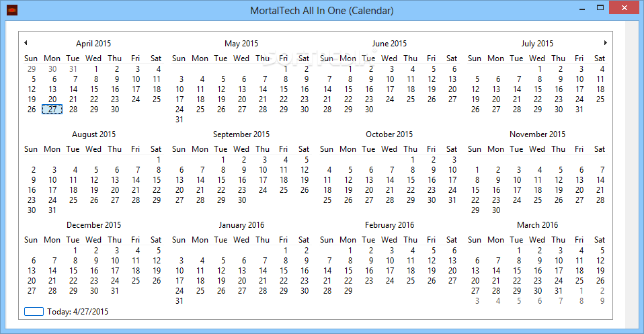Select April 30, 2015
Image resolution: width=644 pixels, height=334 pixels.
point(115,110)
